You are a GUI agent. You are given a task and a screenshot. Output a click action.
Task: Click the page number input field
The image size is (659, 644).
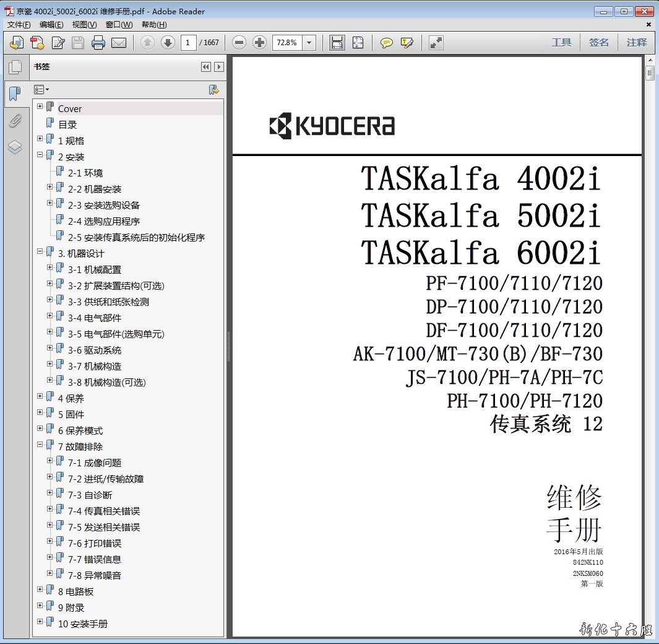click(189, 43)
